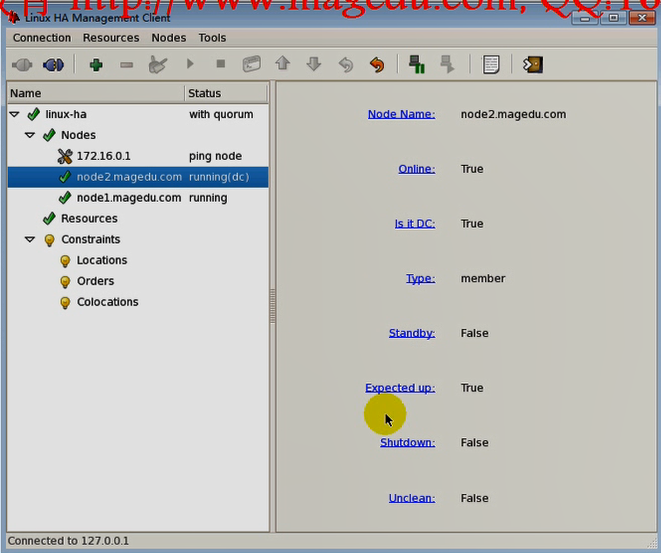661x553 pixels.
Task: Select node1.magedu.com in the tree
Action: 128,198
